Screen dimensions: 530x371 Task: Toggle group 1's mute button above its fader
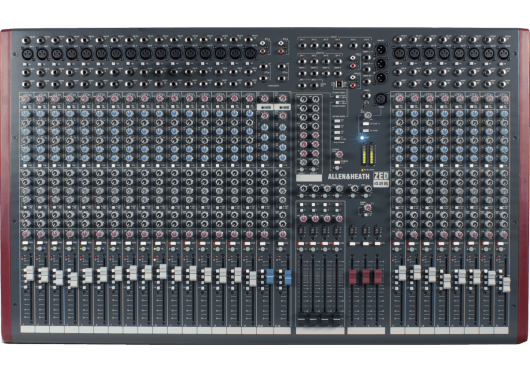300,244
